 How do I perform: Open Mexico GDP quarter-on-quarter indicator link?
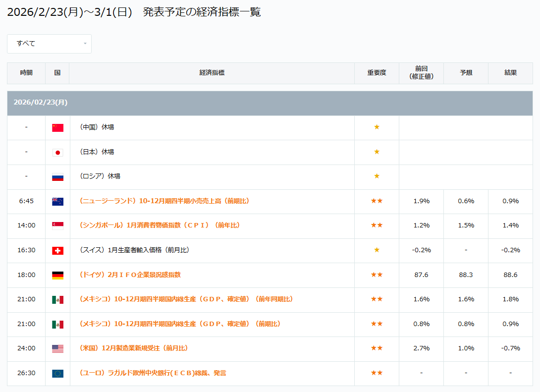180,324
